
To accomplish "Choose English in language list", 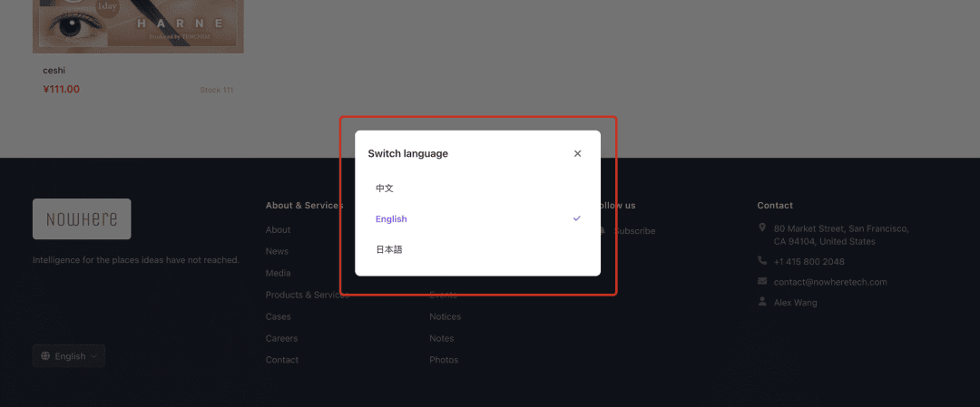I will coord(477,219).
